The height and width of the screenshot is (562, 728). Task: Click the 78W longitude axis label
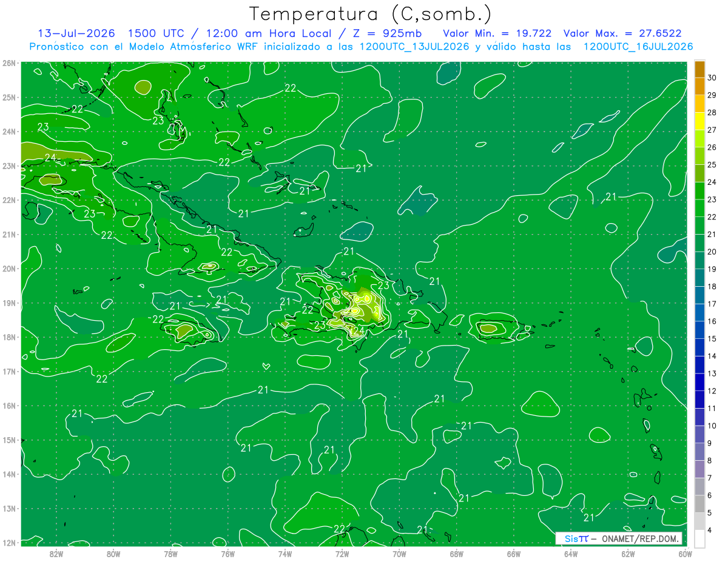tap(170, 554)
